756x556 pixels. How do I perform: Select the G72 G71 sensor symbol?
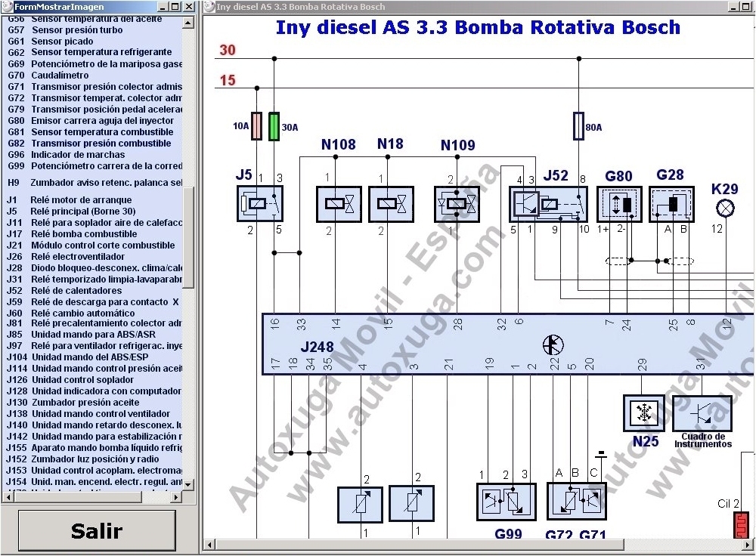coord(577,502)
